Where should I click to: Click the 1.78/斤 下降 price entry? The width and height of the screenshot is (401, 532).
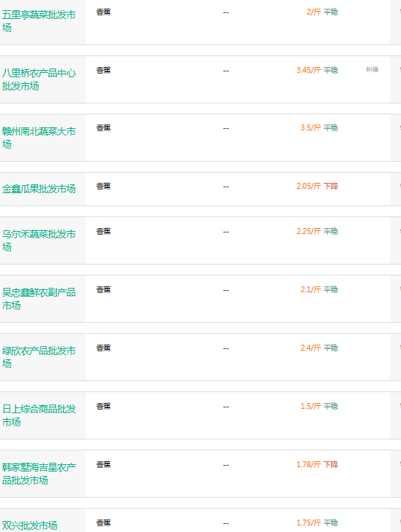tap(317, 464)
